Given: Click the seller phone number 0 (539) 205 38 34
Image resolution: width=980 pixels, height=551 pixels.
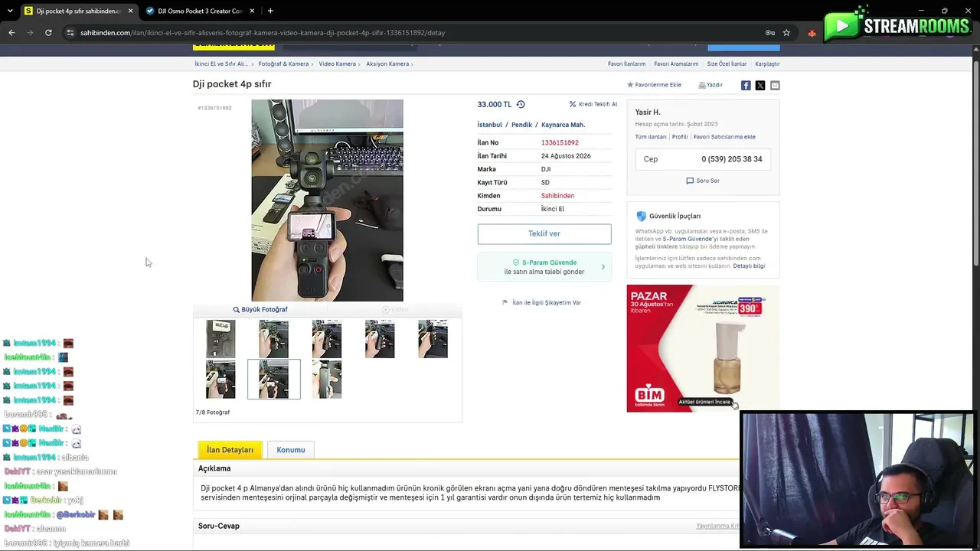Looking at the screenshot, I should (x=732, y=159).
